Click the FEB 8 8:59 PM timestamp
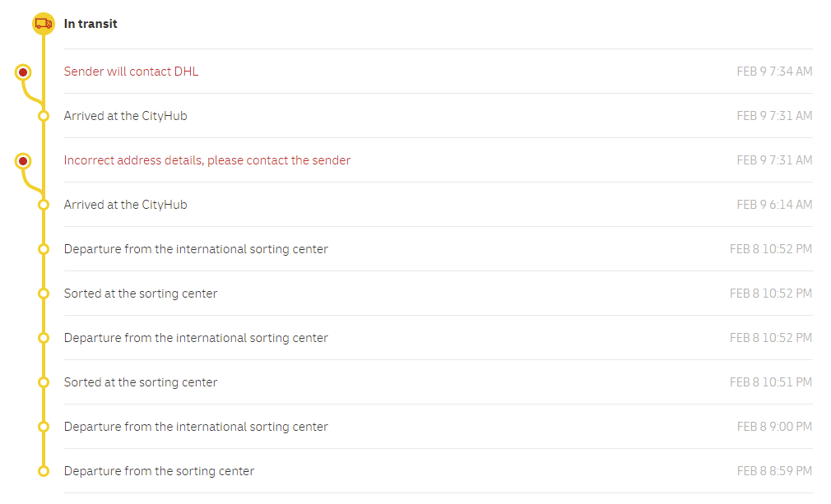 [774, 471]
